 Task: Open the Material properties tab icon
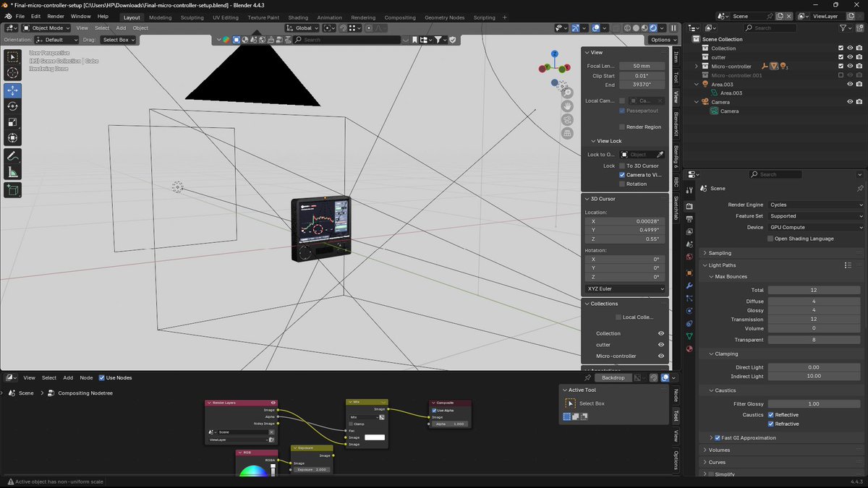click(x=689, y=349)
